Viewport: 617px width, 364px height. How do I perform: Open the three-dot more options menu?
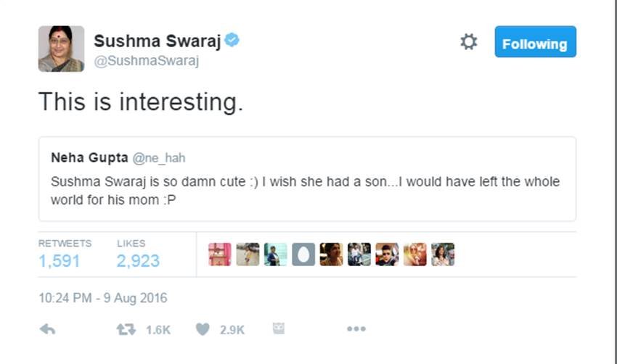click(356, 329)
